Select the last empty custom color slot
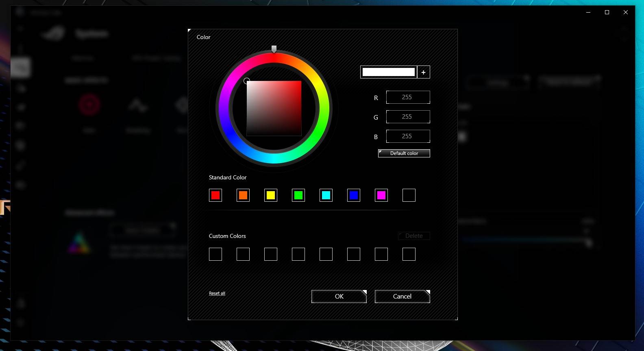Image resolution: width=644 pixels, height=351 pixels. 409,254
